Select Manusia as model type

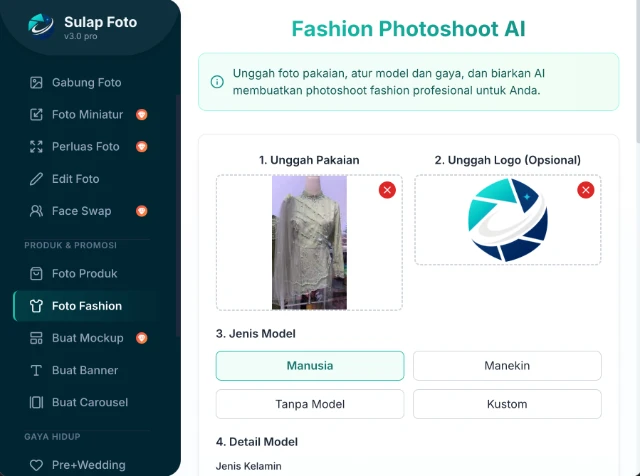click(x=310, y=366)
